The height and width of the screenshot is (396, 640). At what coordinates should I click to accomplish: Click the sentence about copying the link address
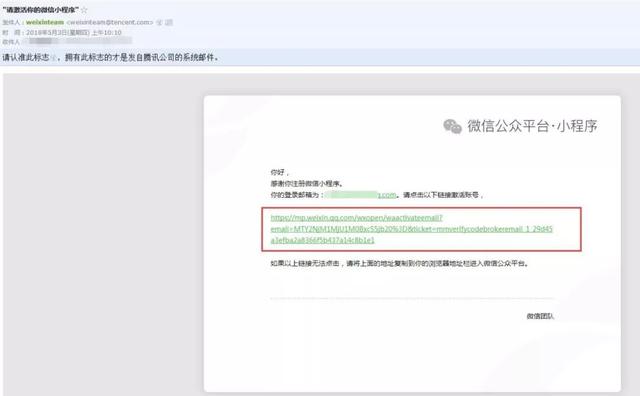pos(400,264)
